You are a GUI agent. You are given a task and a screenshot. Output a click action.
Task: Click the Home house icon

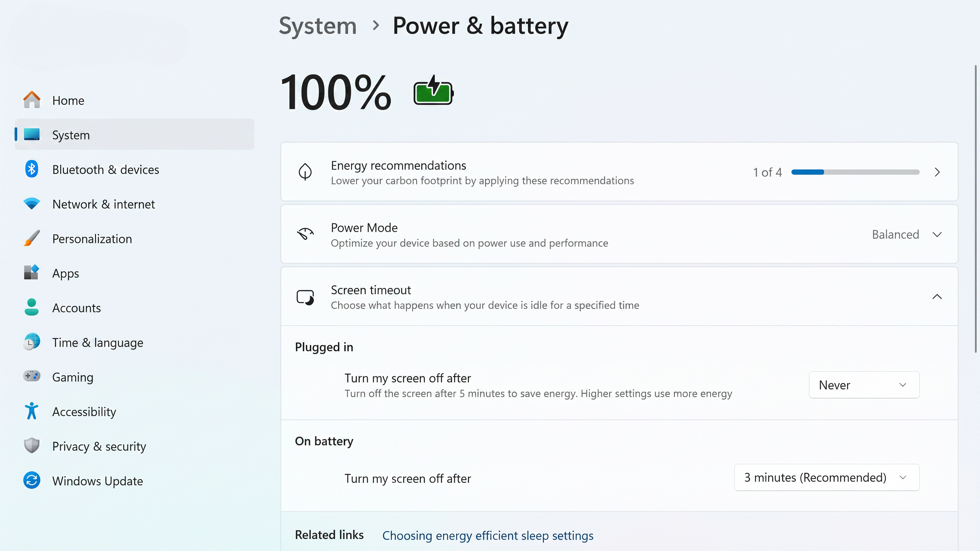coord(31,100)
